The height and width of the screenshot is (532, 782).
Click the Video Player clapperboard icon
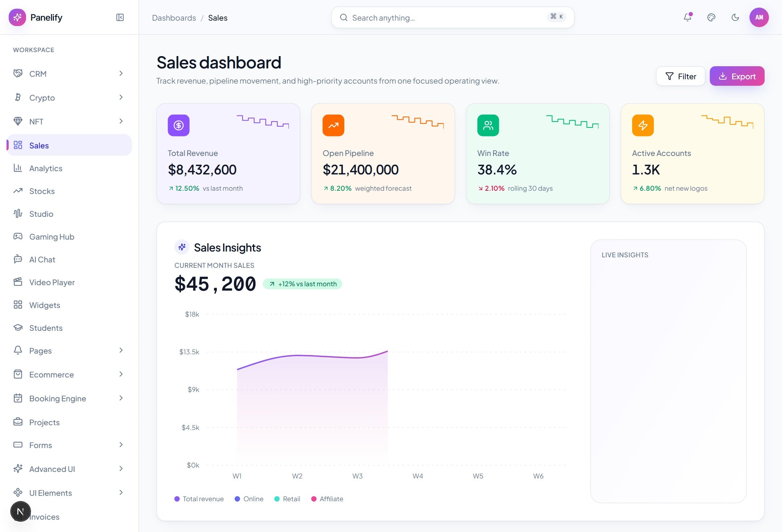click(x=18, y=282)
